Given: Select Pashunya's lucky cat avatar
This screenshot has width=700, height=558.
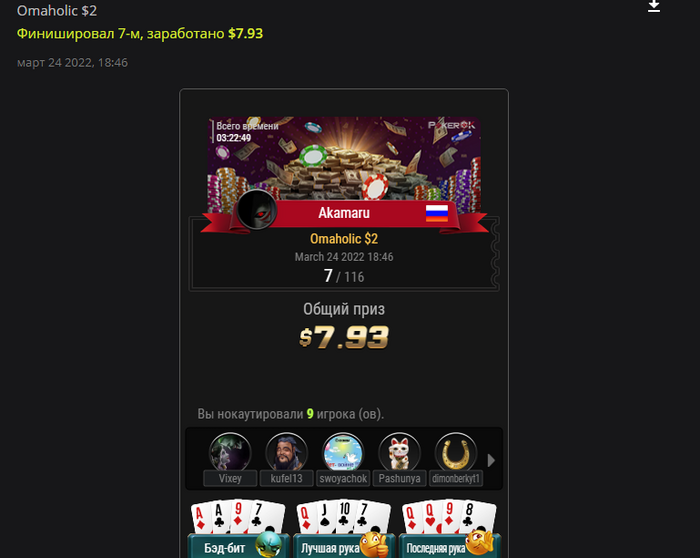Looking at the screenshot, I should point(399,453).
